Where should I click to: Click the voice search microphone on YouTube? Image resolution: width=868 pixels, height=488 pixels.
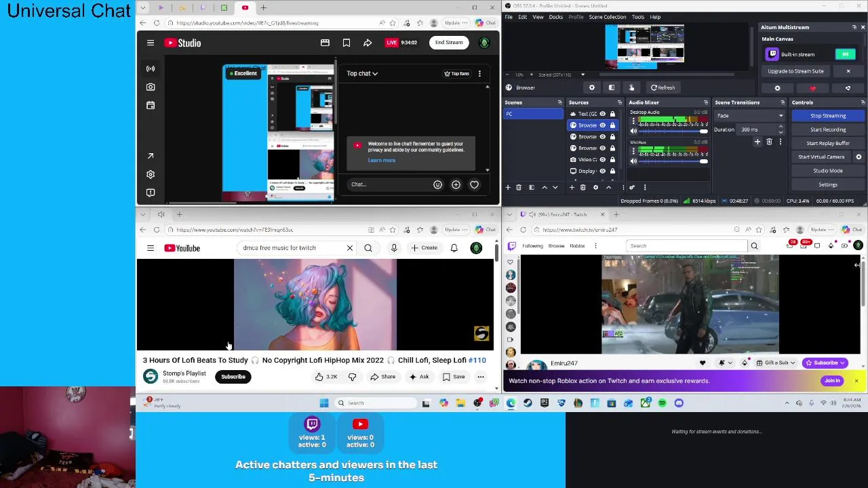[394, 248]
